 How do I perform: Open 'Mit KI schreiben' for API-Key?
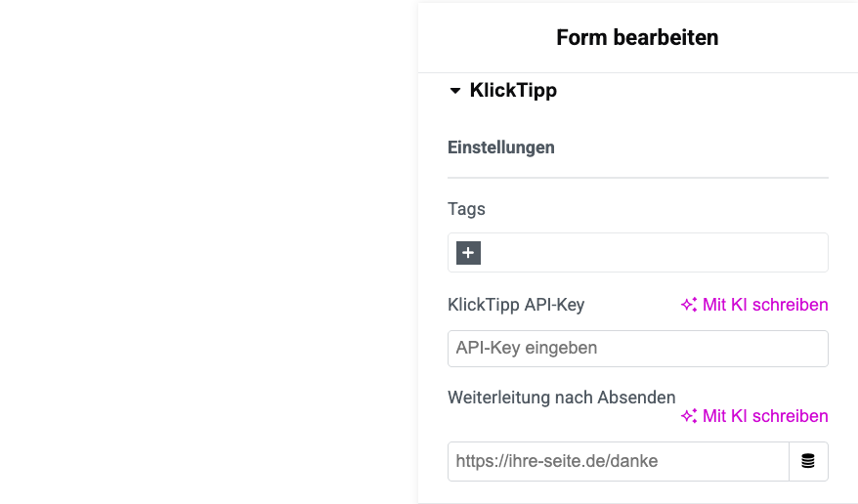click(x=764, y=305)
